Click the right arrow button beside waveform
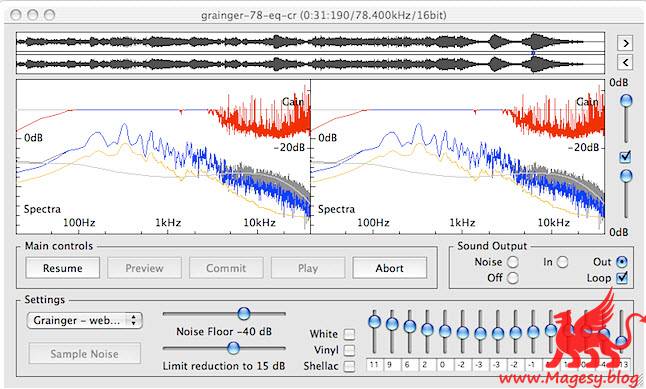The image size is (646, 389). click(x=625, y=43)
